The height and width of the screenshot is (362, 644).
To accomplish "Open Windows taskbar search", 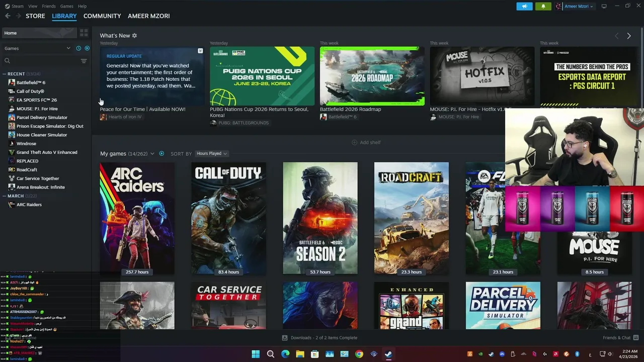I will pos(270,354).
